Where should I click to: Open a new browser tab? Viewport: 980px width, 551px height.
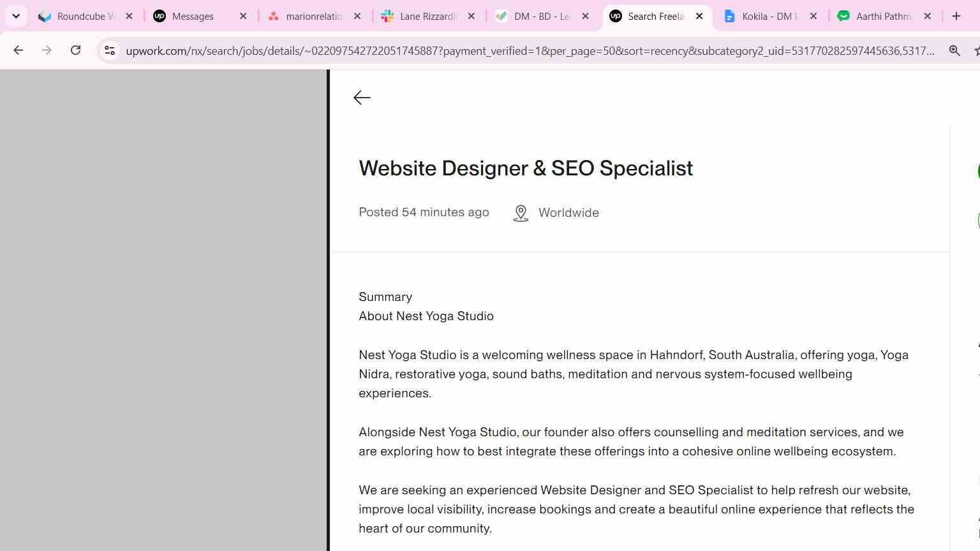click(x=956, y=16)
